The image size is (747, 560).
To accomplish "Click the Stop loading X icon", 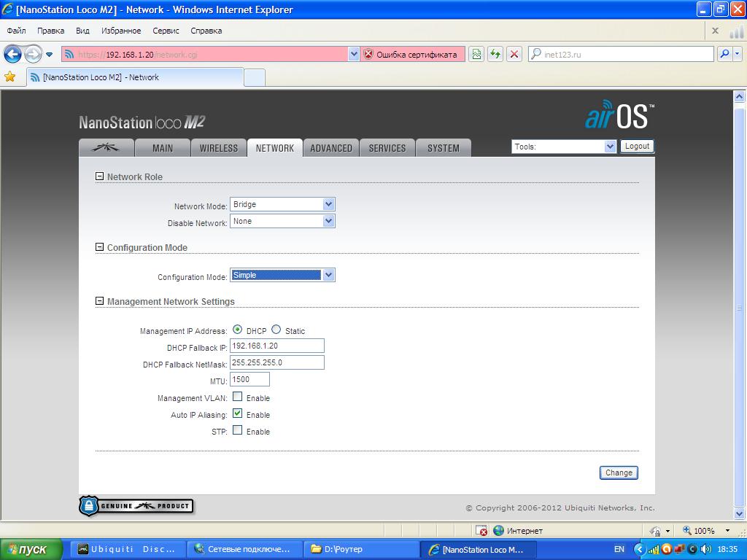I will (514, 54).
